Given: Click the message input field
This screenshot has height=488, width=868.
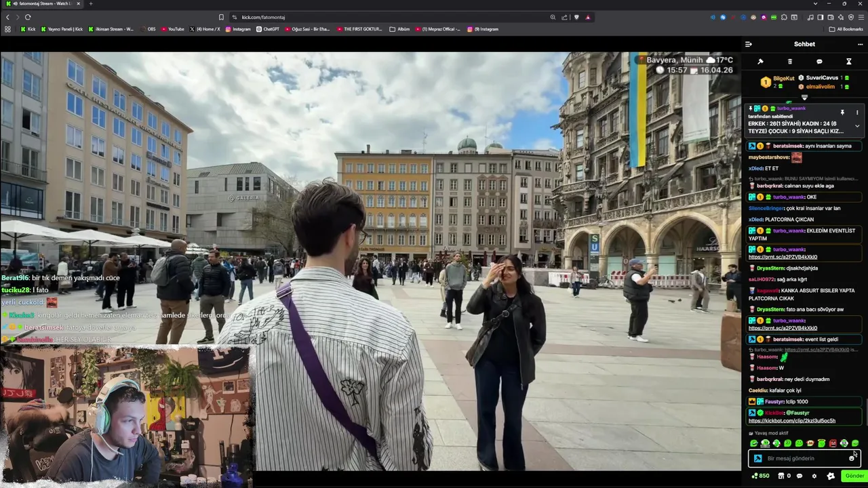Looking at the screenshot, I should [804, 458].
